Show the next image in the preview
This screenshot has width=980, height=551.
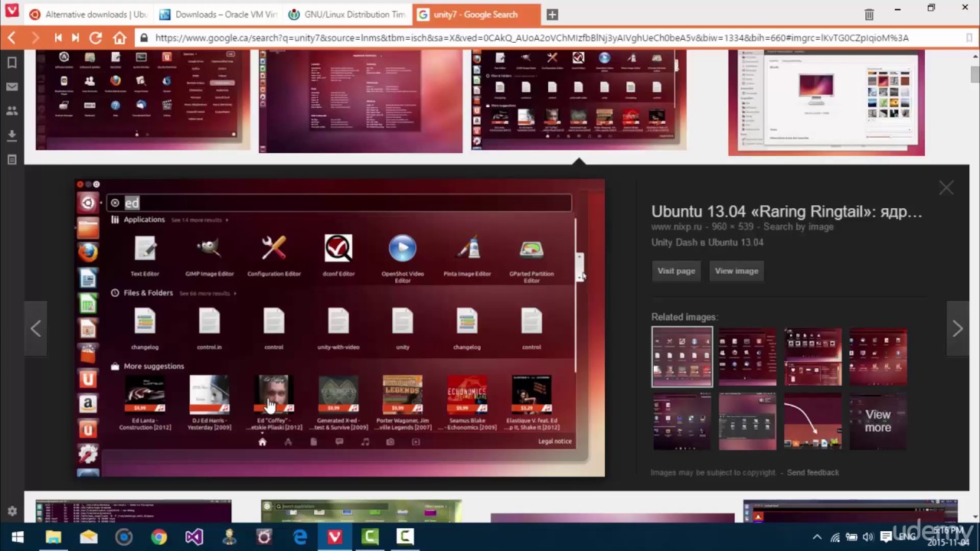pyautogui.click(x=957, y=328)
